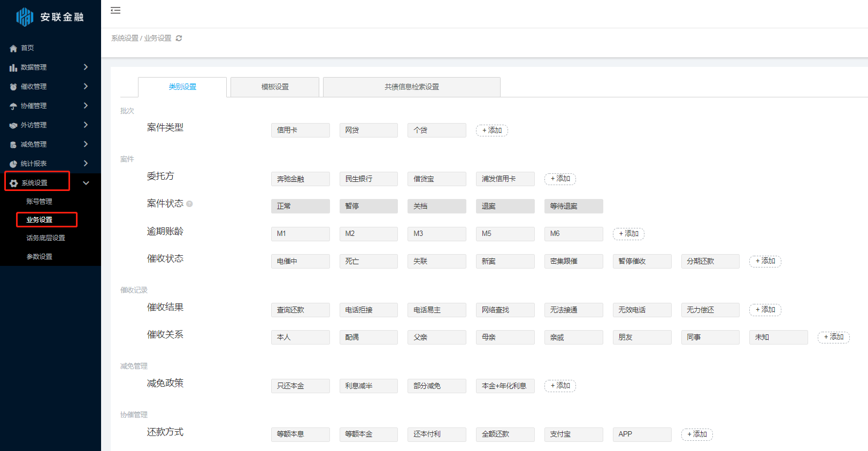Click the 首页 home icon

tap(13, 48)
